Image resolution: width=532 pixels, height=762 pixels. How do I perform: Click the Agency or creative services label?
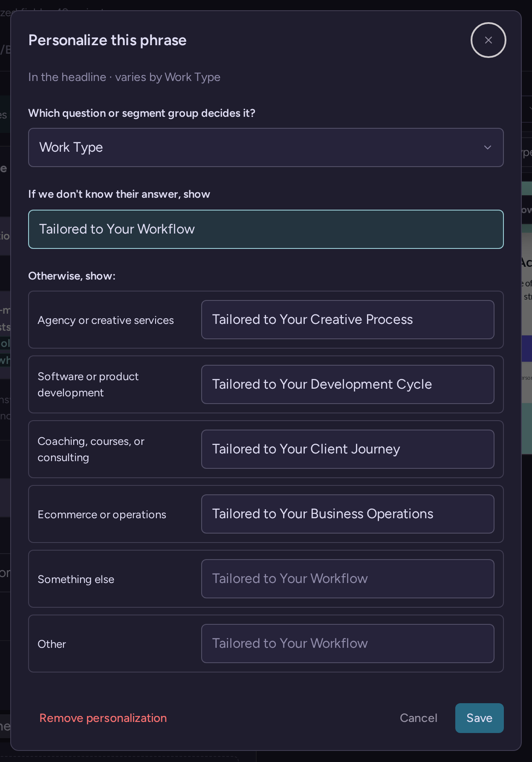106,320
